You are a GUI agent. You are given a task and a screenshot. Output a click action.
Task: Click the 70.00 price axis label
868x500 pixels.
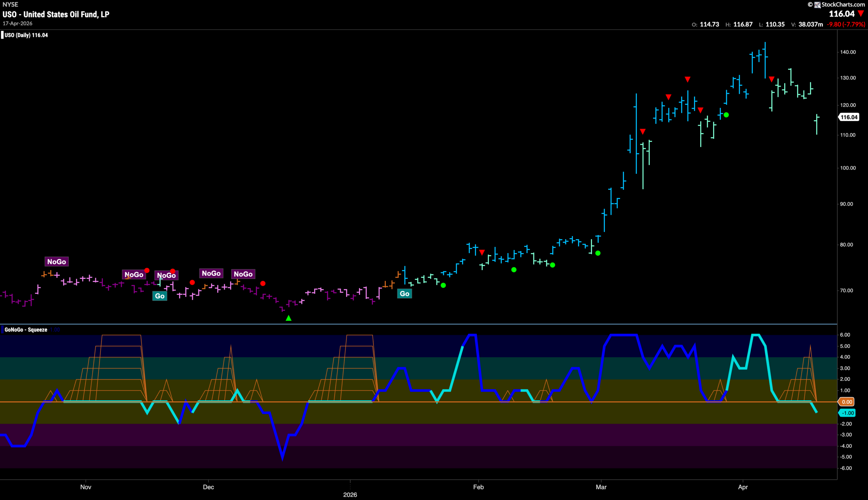point(846,291)
